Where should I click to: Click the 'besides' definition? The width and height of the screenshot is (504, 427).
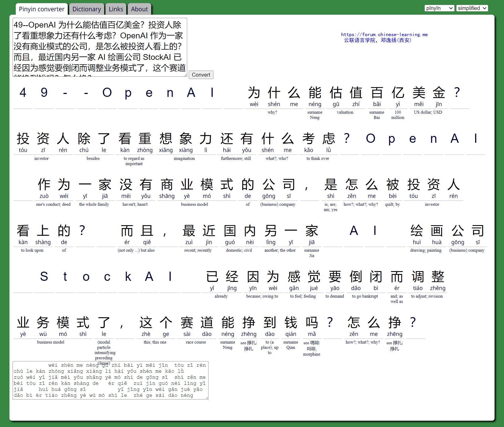pos(93,159)
